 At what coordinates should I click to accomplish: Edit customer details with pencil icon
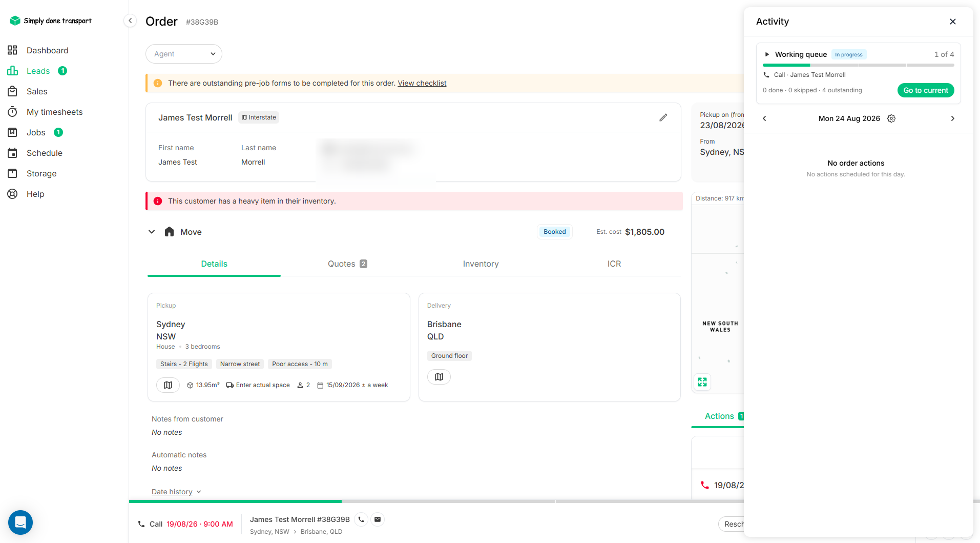pos(663,117)
